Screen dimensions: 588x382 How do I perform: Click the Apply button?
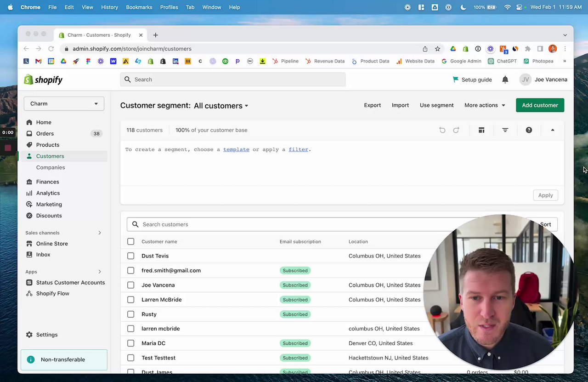(545, 195)
